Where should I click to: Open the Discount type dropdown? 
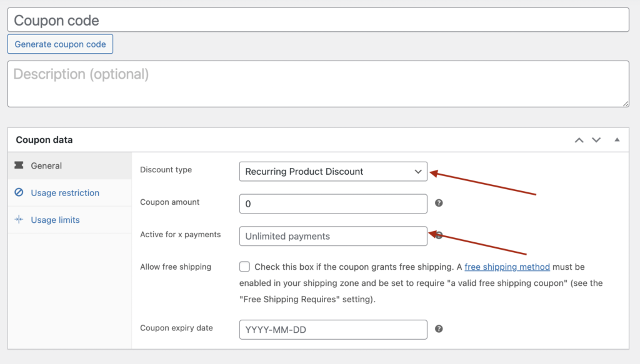point(333,172)
